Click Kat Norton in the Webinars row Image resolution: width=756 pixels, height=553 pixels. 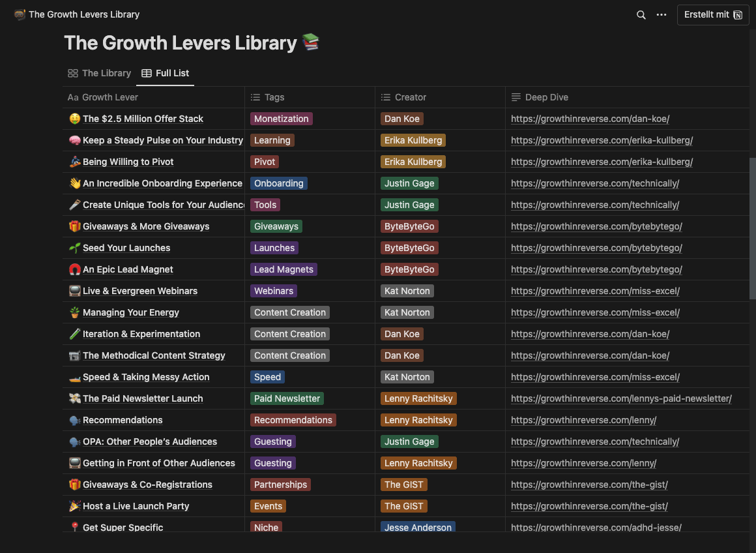407,291
